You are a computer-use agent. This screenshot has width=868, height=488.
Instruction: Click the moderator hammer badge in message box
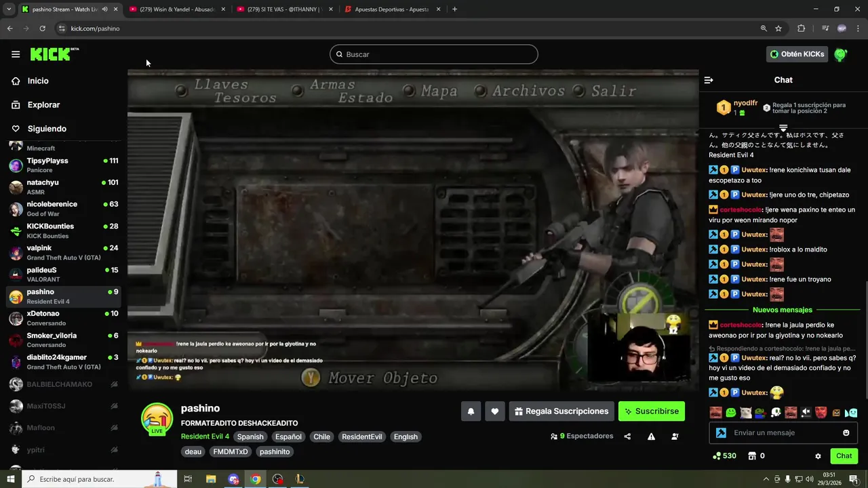[722, 432]
